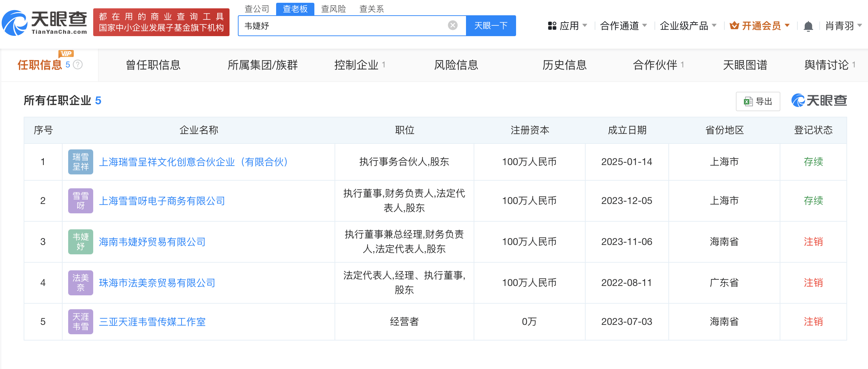Viewport: 868px width, 369px height.
Task: Expand the 企业级产品 dropdown
Action: point(688,26)
